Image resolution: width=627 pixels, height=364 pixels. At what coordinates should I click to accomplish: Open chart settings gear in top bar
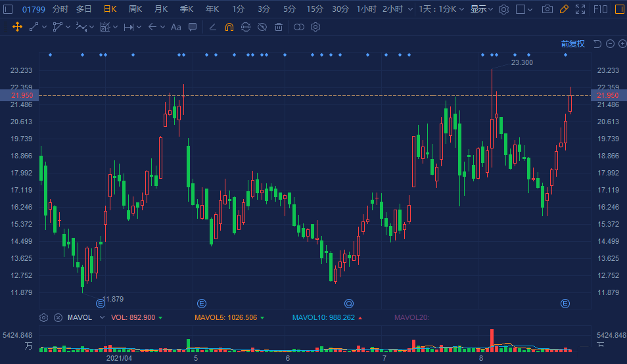coord(504,9)
